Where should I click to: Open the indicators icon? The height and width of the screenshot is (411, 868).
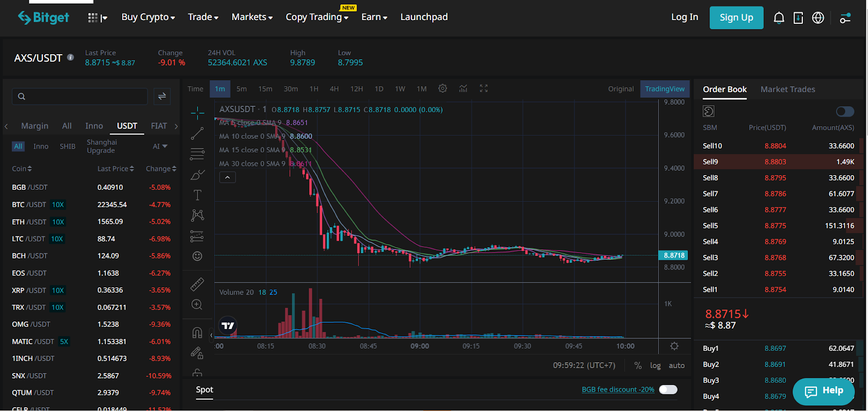pos(463,88)
